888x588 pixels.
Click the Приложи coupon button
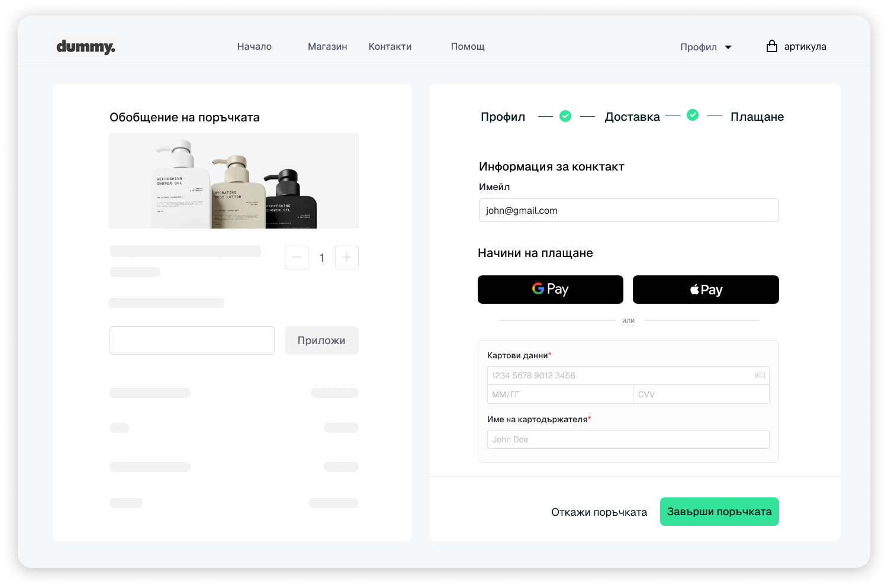[x=321, y=340]
